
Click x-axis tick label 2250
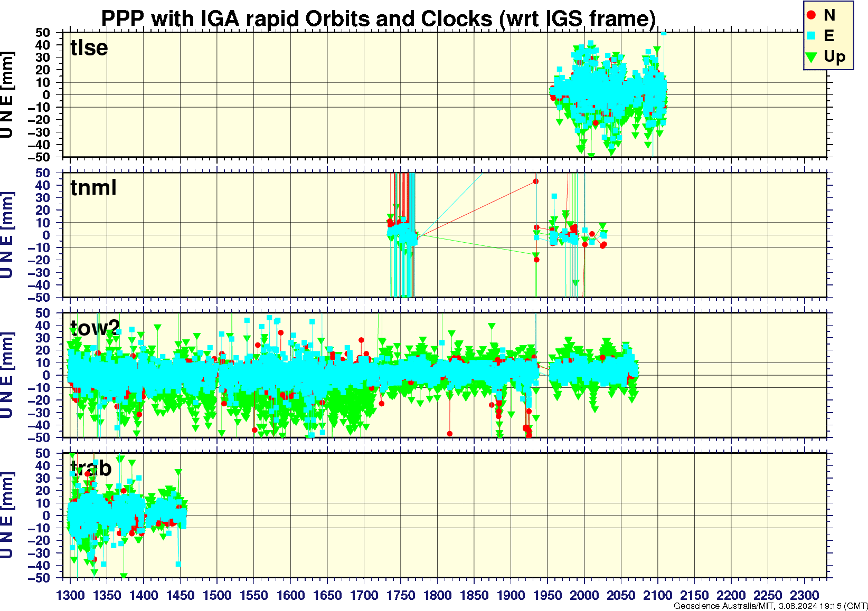tap(768, 595)
